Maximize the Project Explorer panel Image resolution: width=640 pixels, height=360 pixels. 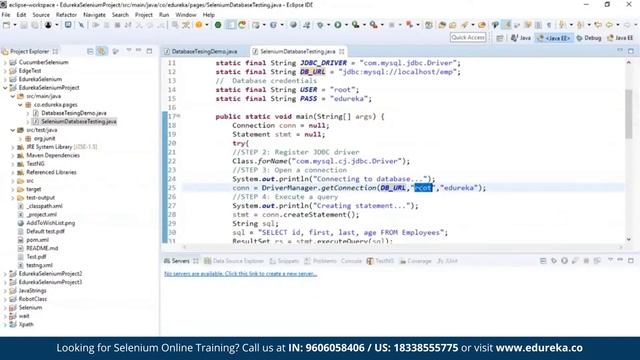point(149,51)
